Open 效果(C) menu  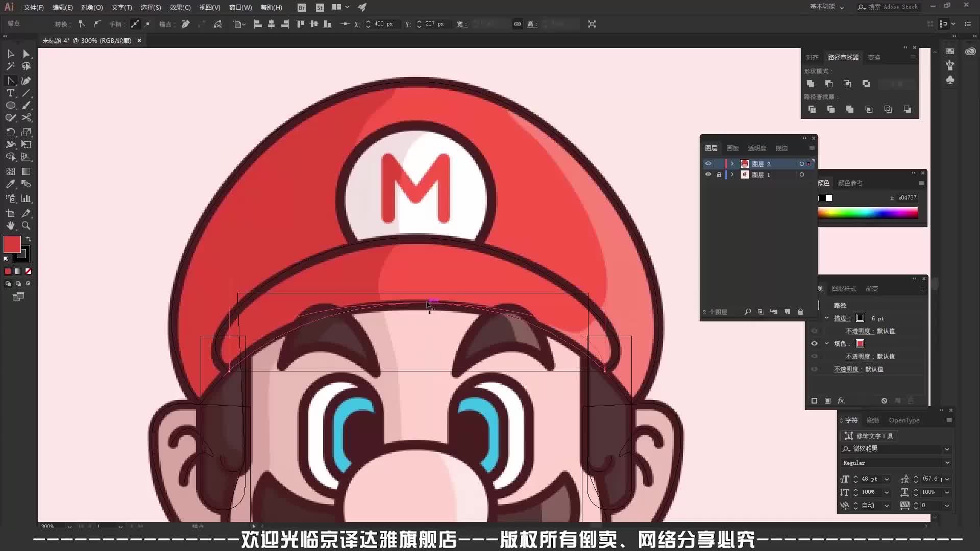[180, 8]
